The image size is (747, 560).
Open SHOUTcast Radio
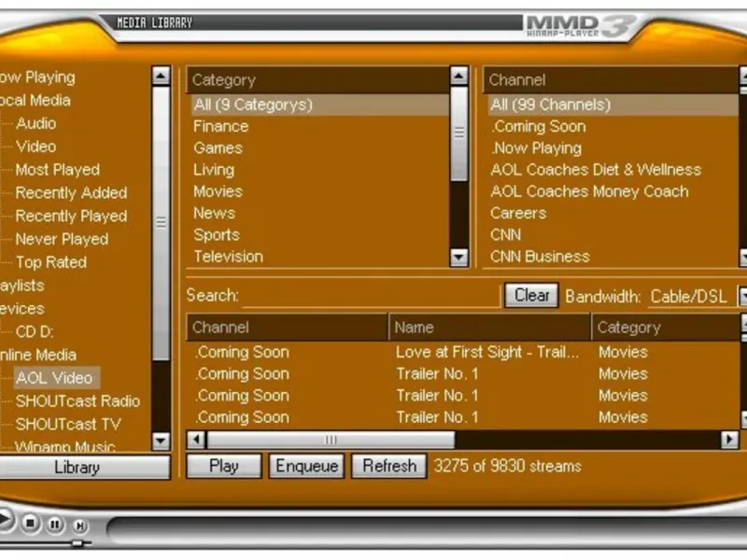pyautogui.click(x=78, y=401)
